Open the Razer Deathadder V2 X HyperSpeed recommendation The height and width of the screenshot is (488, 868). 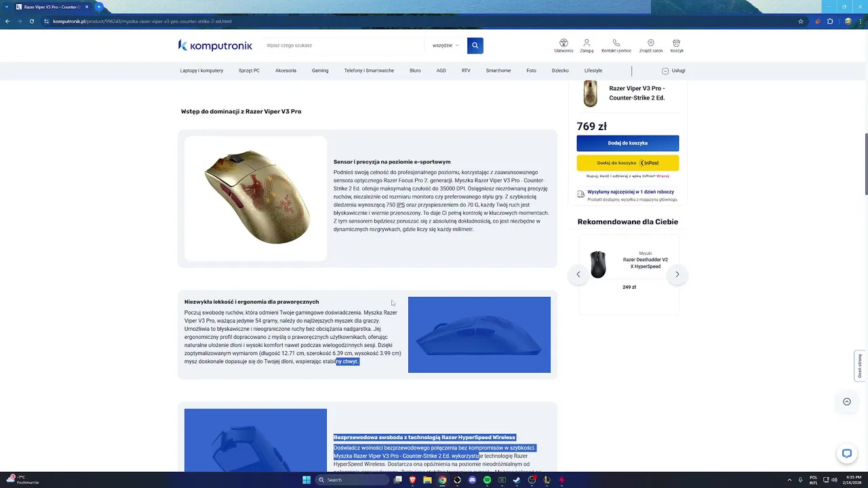pyautogui.click(x=646, y=263)
